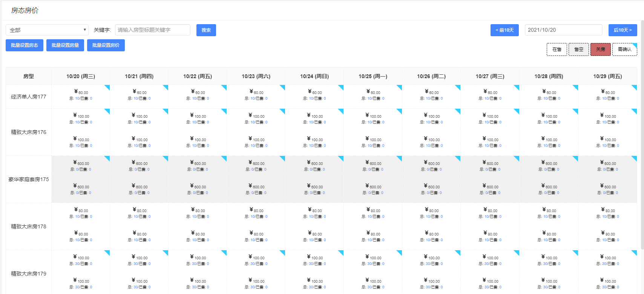
Task: Click blue corner marker of 经济单人房177 on 10/26
Action: tap(458, 87)
